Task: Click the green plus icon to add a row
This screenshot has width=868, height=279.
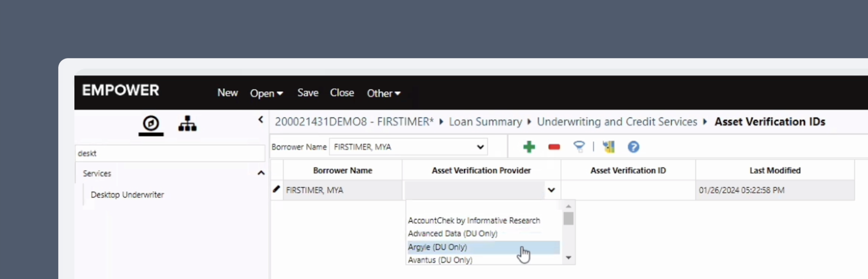Action: [x=529, y=147]
